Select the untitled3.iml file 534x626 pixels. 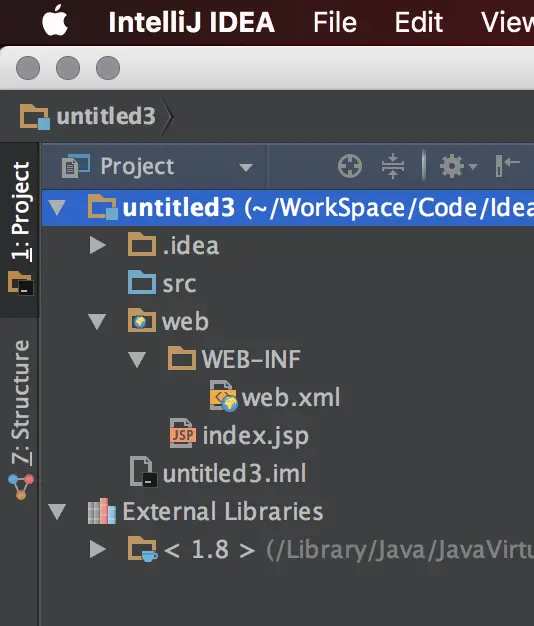coord(234,473)
